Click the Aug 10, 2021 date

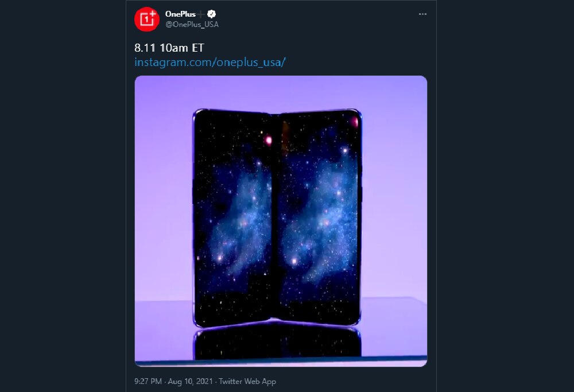pyautogui.click(x=191, y=382)
